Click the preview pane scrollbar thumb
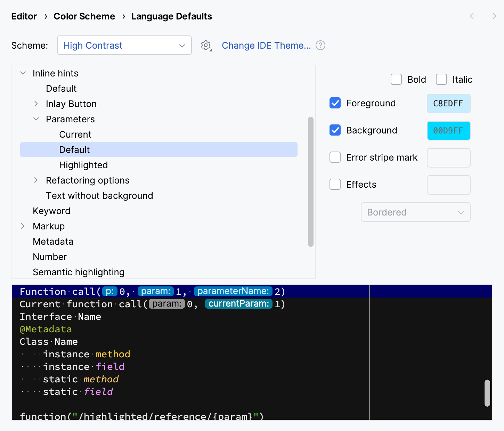Viewport: 504px width, 431px height. click(x=487, y=393)
